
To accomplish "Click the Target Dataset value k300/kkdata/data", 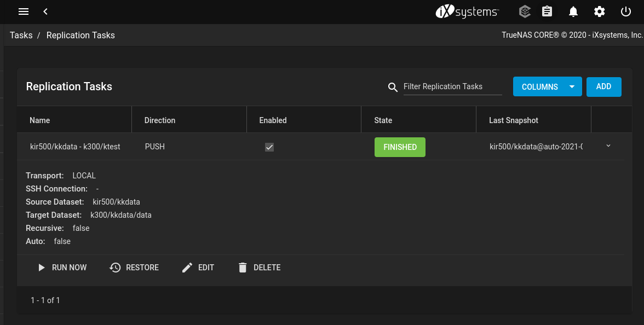I will tap(120, 215).
